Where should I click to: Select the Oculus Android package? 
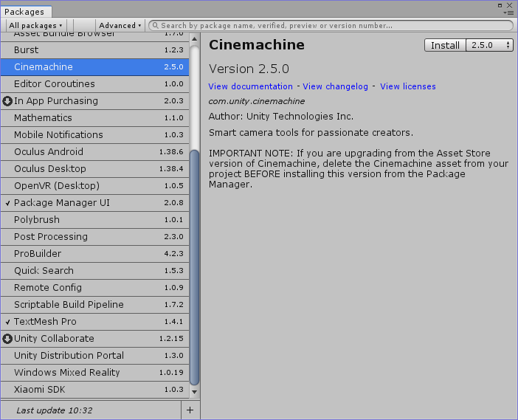tap(94, 152)
